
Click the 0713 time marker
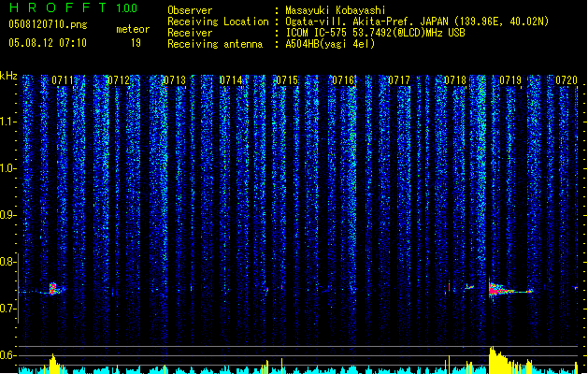pos(175,80)
